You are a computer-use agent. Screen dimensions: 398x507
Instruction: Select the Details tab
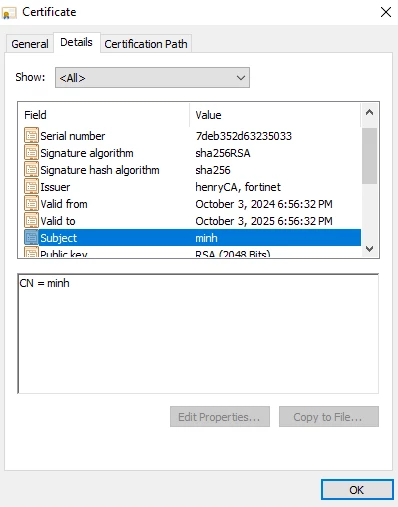(x=76, y=42)
